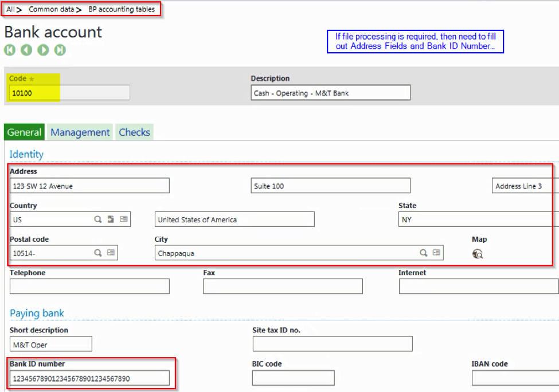Image resolution: width=559 pixels, height=392 pixels.
Task: Click the first record navigation icon
Action: click(9, 50)
